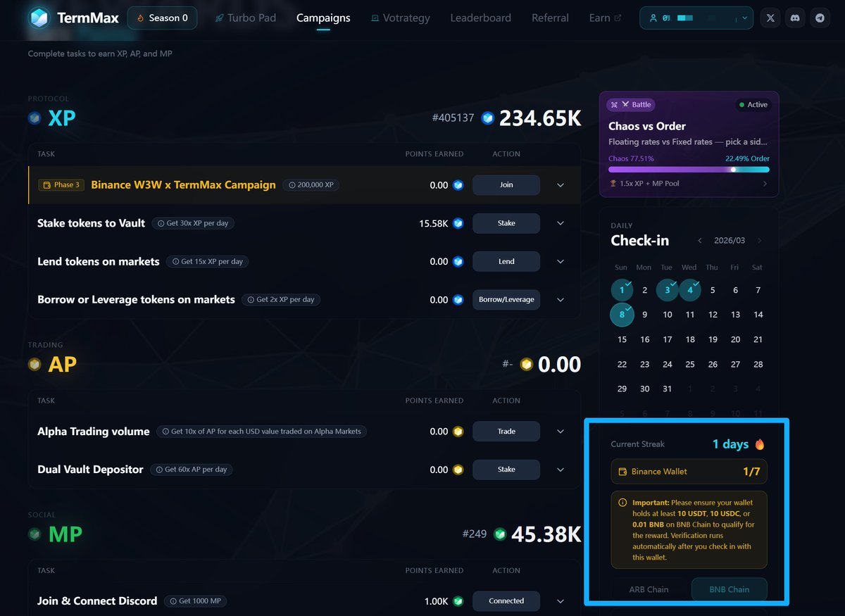
Task: Open the 1.5x XP + MP Pool arrow
Action: [765, 184]
